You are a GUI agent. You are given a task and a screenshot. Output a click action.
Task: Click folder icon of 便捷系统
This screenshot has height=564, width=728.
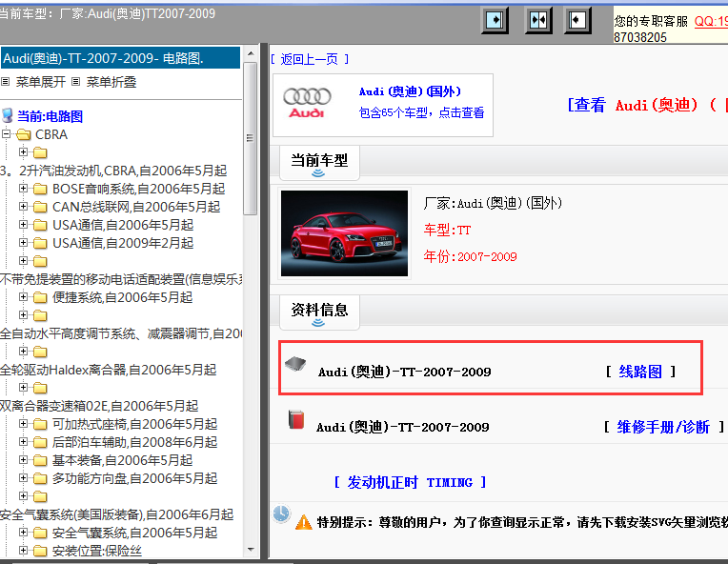pos(40,297)
